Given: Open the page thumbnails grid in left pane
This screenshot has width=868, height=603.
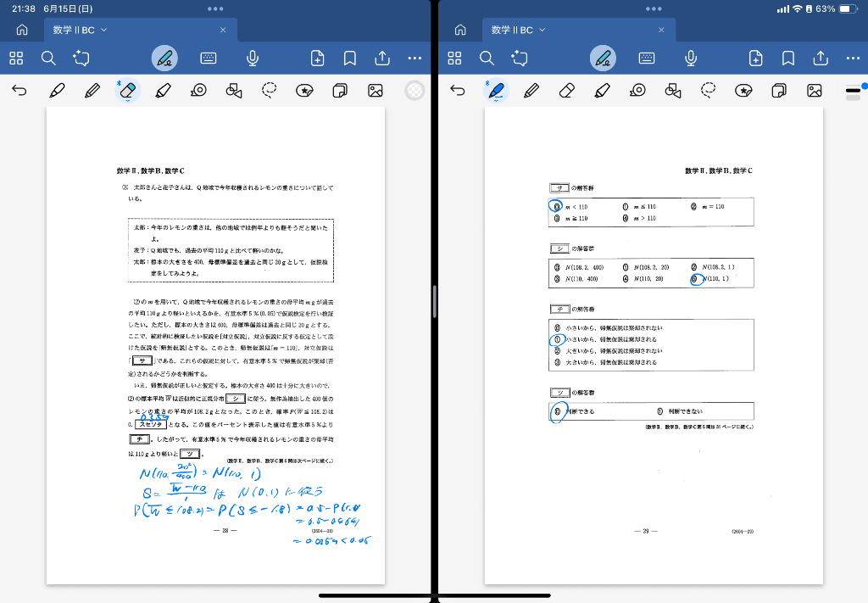Looking at the screenshot, I should 16,58.
